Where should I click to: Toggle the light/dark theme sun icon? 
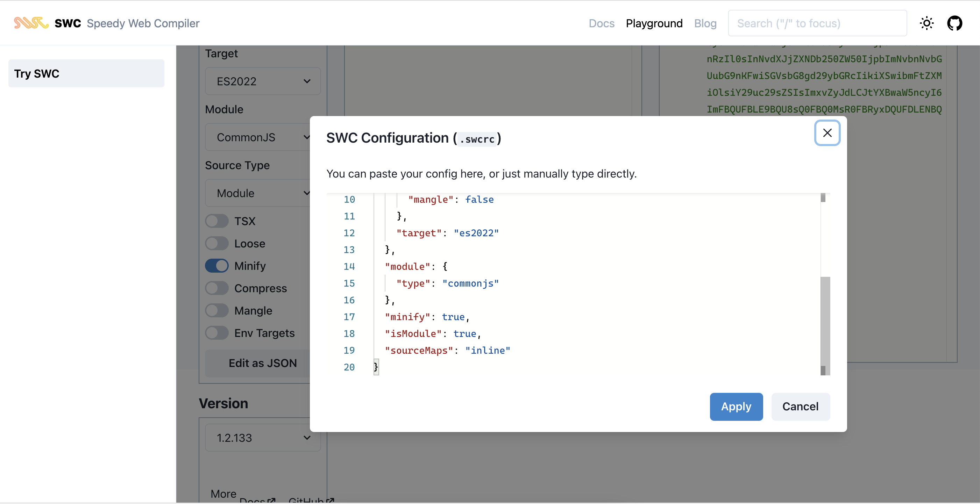tap(926, 23)
